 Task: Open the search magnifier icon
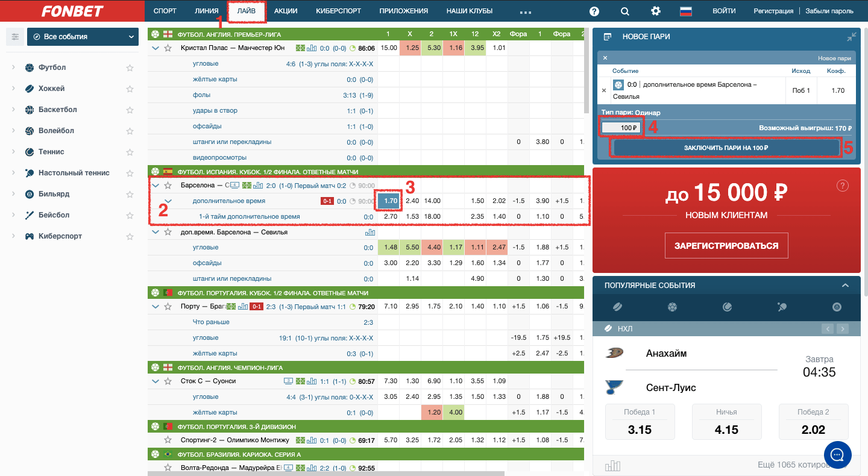[625, 11]
